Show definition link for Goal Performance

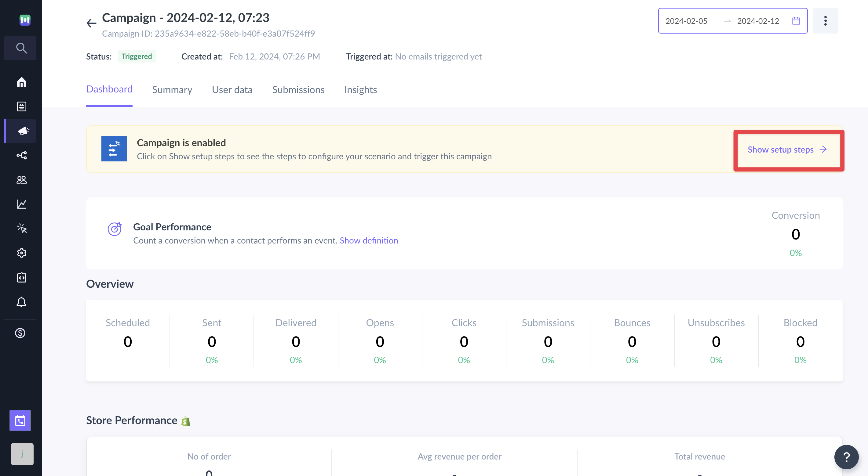pos(368,240)
